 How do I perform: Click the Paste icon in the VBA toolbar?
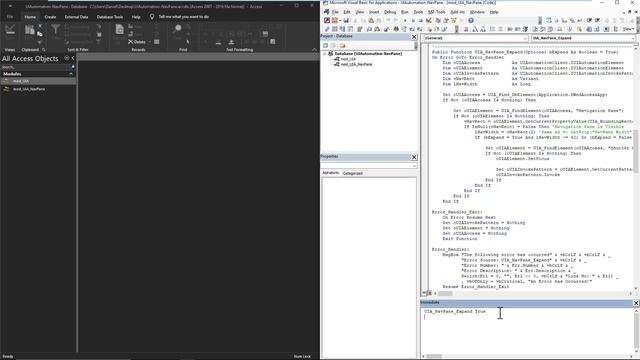click(x=371, y=20)
